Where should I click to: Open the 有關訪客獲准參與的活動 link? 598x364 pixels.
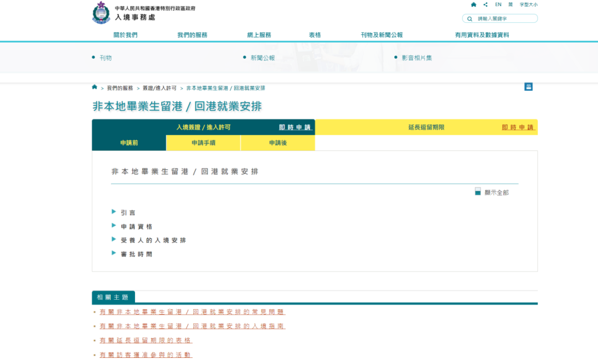(146, 355)
